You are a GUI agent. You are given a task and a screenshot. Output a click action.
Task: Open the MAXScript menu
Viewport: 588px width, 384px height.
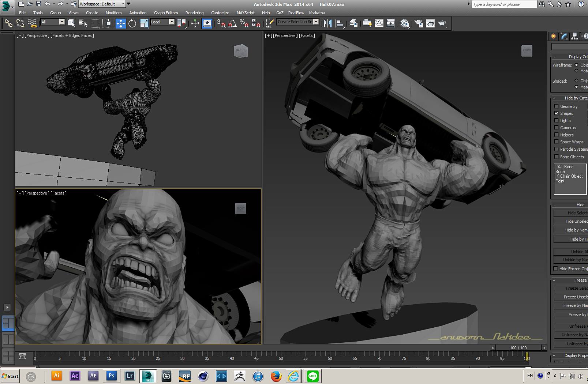(246, 13)
